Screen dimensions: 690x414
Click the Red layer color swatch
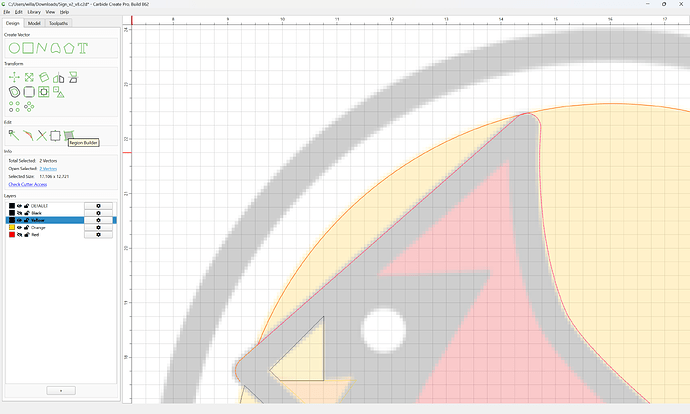12,234
